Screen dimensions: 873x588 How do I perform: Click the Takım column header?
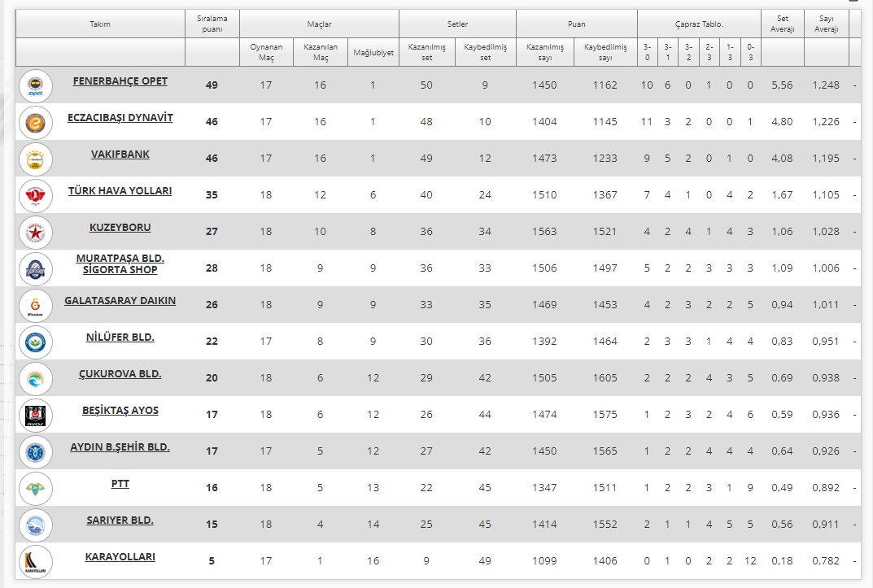[100, 24]
